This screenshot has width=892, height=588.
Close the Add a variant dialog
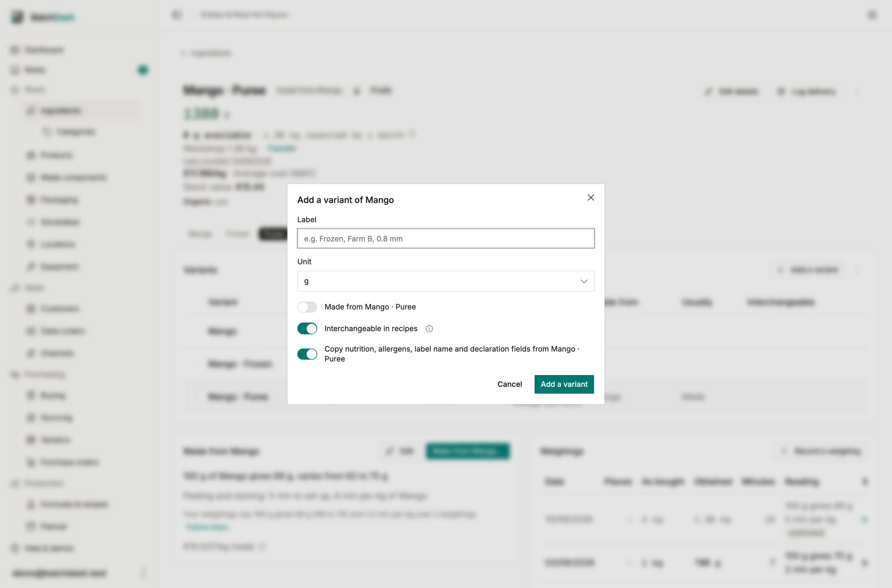tap(591, 198)
